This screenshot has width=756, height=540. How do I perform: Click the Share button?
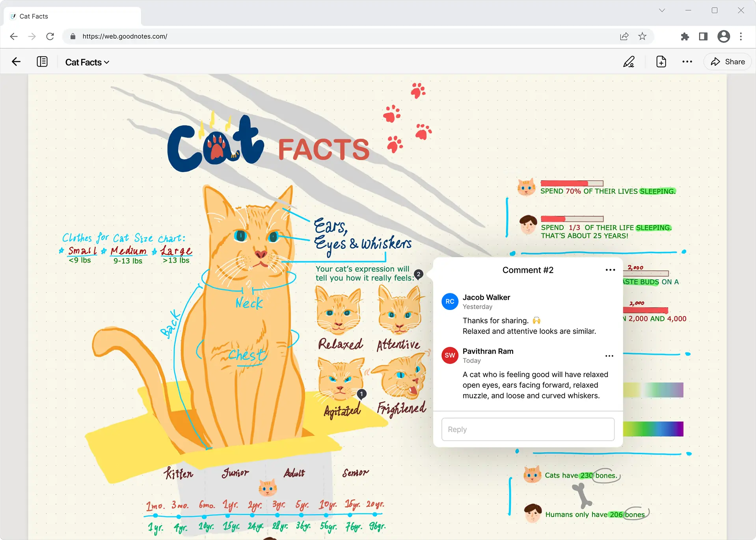point(728,62)
